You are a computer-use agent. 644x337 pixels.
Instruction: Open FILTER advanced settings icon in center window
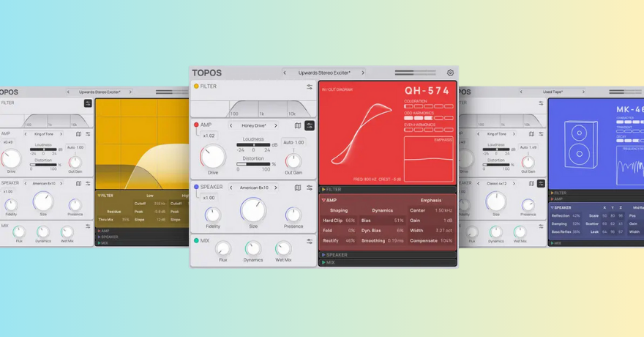(x=310, y=86)
